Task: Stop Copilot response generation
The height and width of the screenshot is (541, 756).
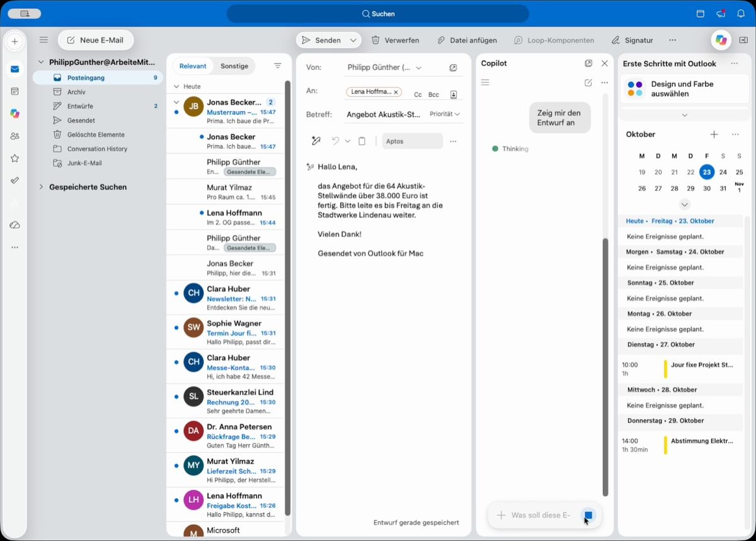Action: [x=588, y=515]
